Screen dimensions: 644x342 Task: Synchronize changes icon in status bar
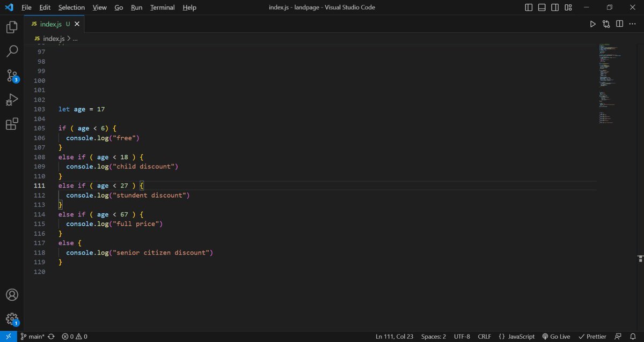[51, 337]
